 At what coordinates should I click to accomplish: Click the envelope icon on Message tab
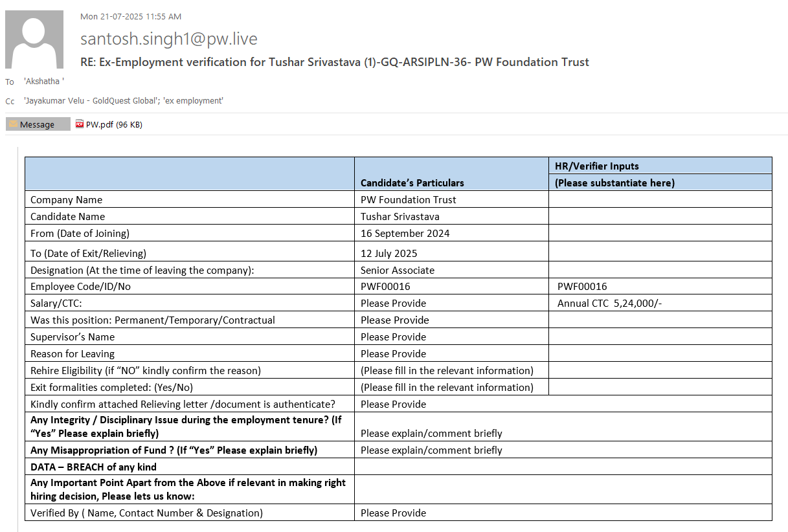point(13,124)
